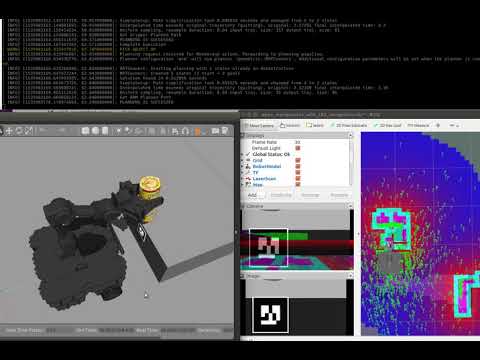Select Gazebo translate mode tool
This screenshot has width=480, height=360.
coord(9,131)
